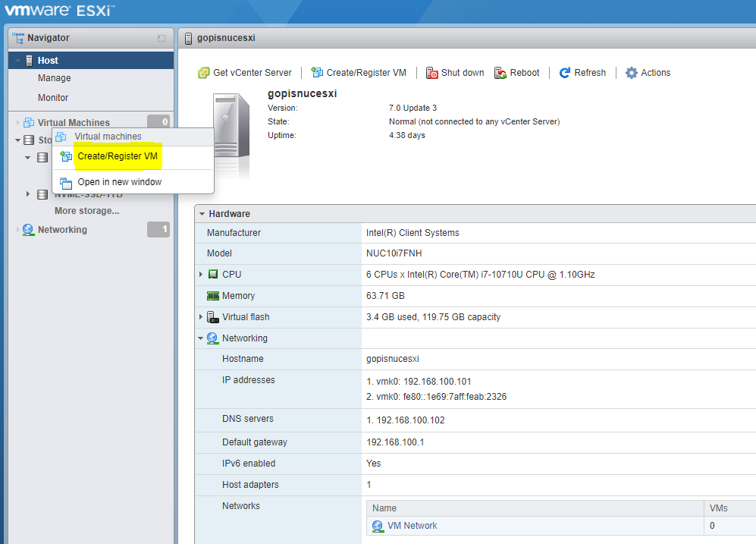Viewport: 756px width, 544px height.
Task: Select Networking in the Navigator
Action: coord(62,230)
